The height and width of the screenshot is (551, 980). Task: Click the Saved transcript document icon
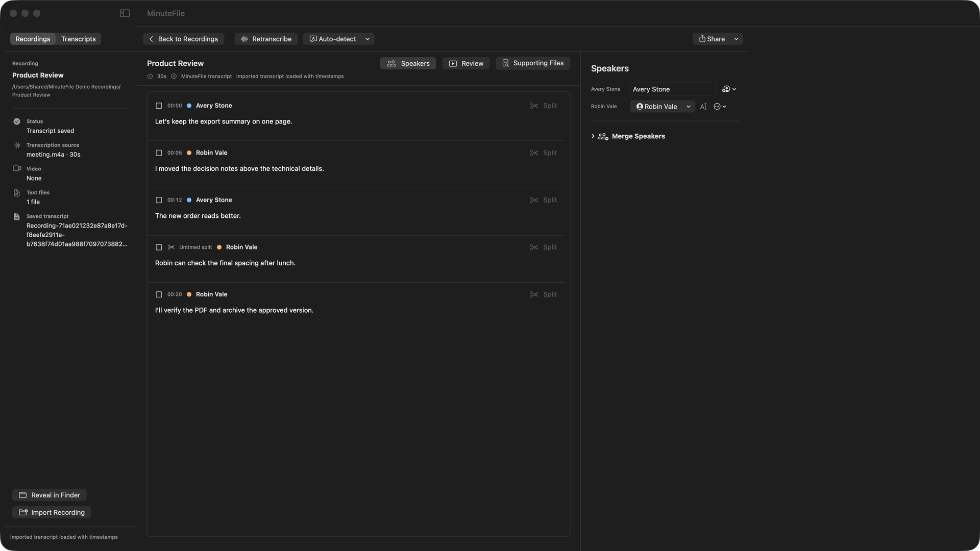pos(17,216)
